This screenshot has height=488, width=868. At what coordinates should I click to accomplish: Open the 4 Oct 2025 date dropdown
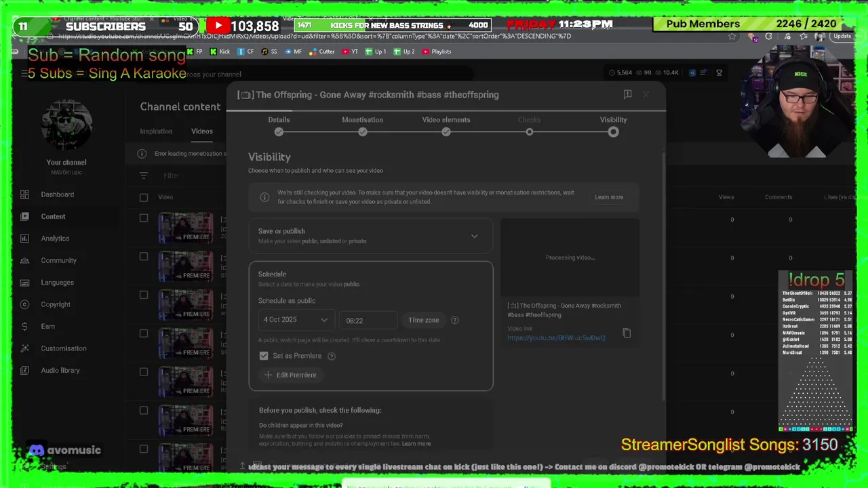(x=296, y=320)
